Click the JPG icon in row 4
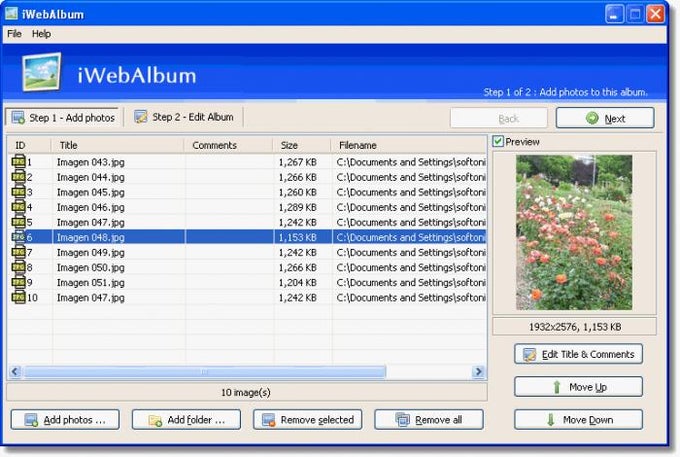This screenshot has width=680, height=457. pos(18,207)
